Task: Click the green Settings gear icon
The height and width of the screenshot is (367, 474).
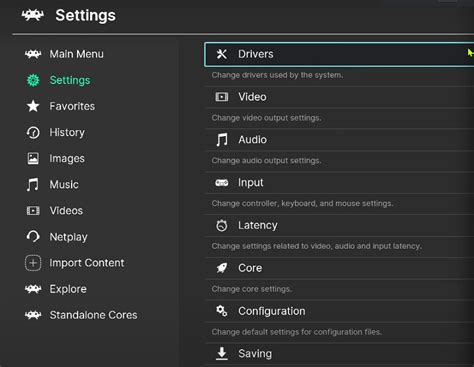Action: [33, 80]
